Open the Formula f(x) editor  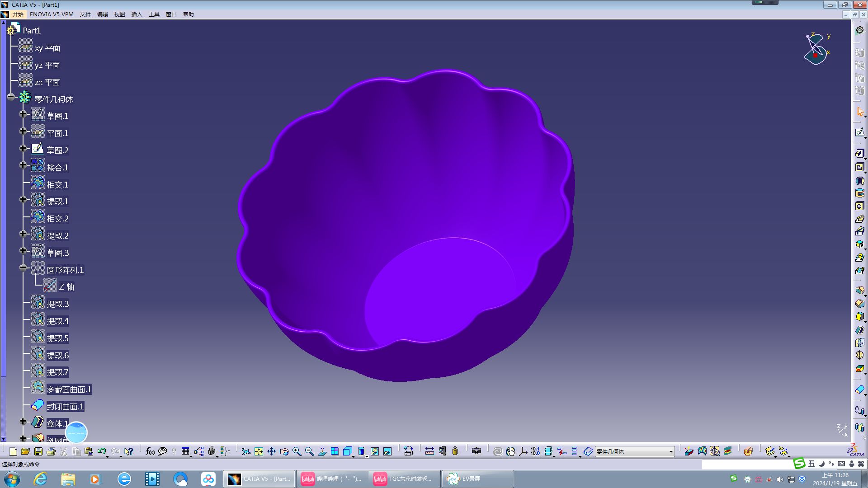coord(150,451)
